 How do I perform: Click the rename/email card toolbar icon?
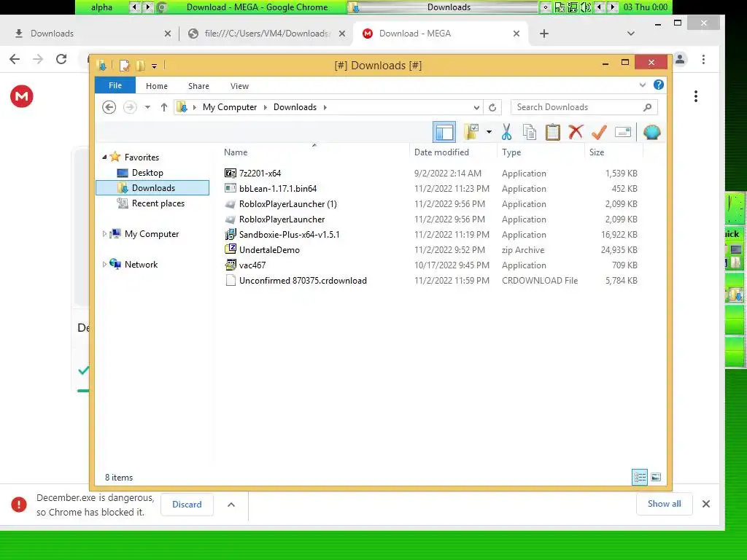pos(623,132)
